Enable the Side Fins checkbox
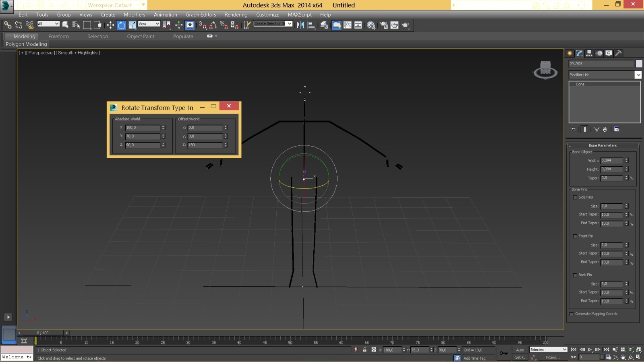Viewport: 644px width, 362px height. (575, 197)
